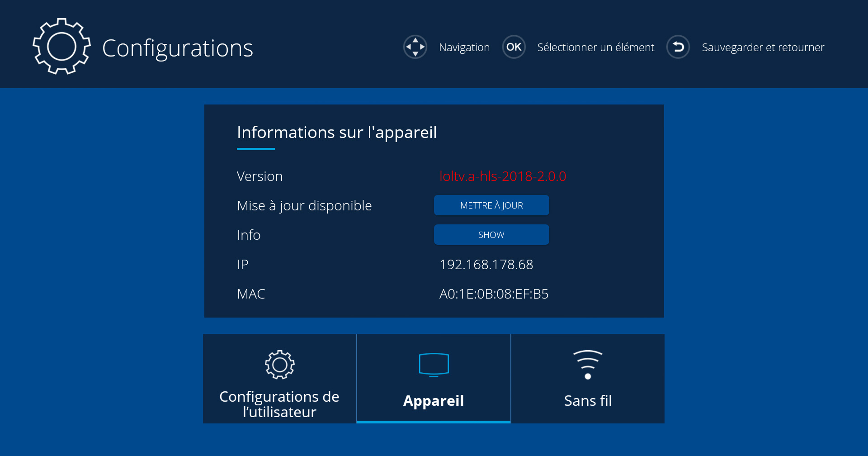Click the Informations sur l'appareil heading
Image resolution: width=868 pixels, height=456 pixels.
[337, 133]
